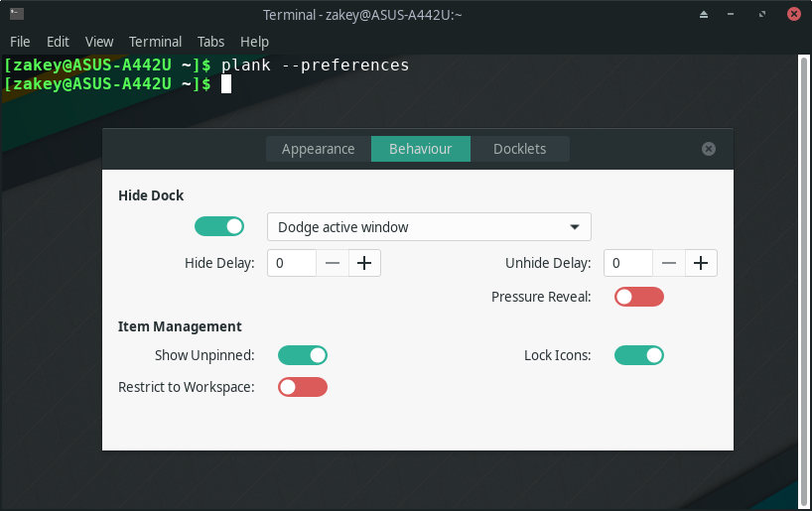Switch to the Appearance tab
This screenshot has height=511, width=812.
319,149
